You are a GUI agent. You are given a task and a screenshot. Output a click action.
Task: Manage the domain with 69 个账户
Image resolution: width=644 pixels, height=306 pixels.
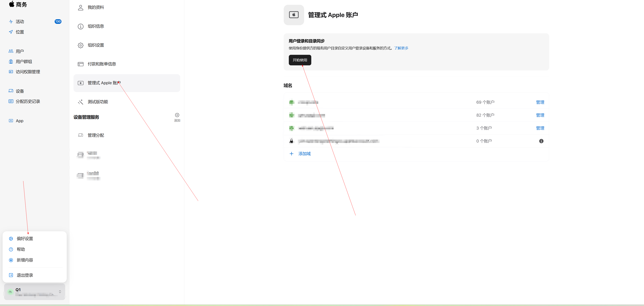click(x=540, y=102)
